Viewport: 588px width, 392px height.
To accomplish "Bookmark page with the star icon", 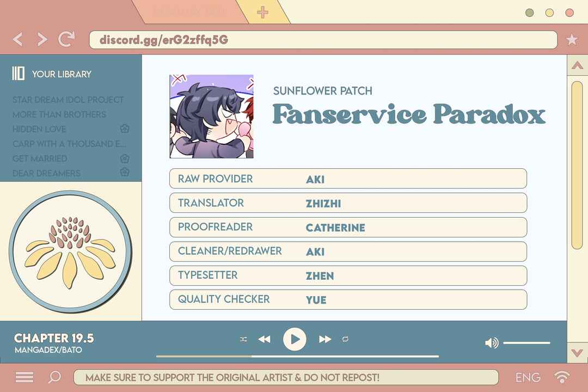I will coord(572,39).
